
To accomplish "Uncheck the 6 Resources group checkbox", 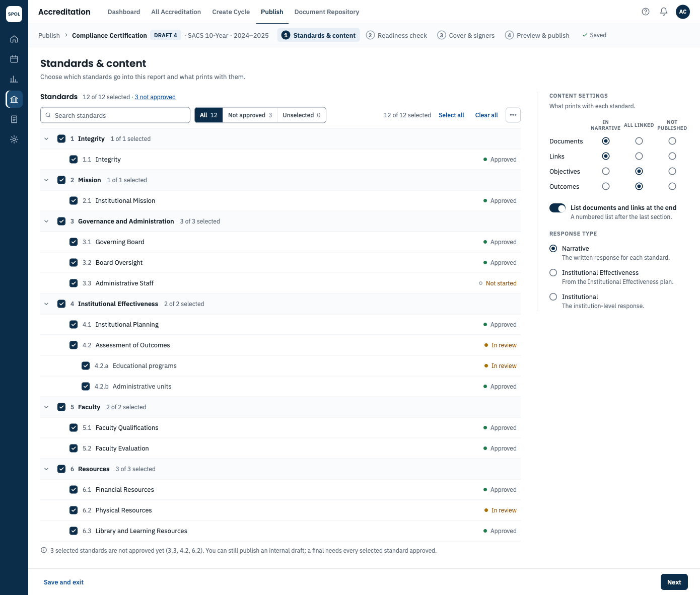I will [x=61, y=469].
